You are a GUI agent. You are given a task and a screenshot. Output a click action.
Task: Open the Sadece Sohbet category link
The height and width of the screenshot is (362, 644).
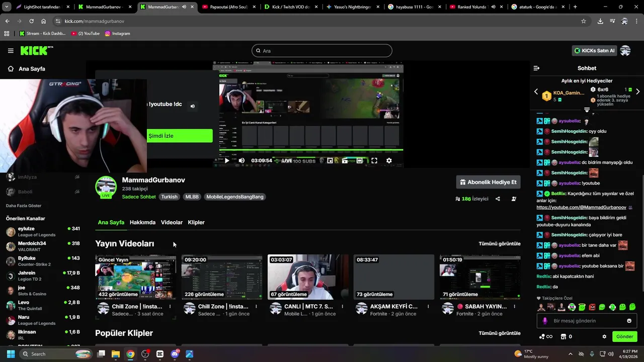(139, 197)
